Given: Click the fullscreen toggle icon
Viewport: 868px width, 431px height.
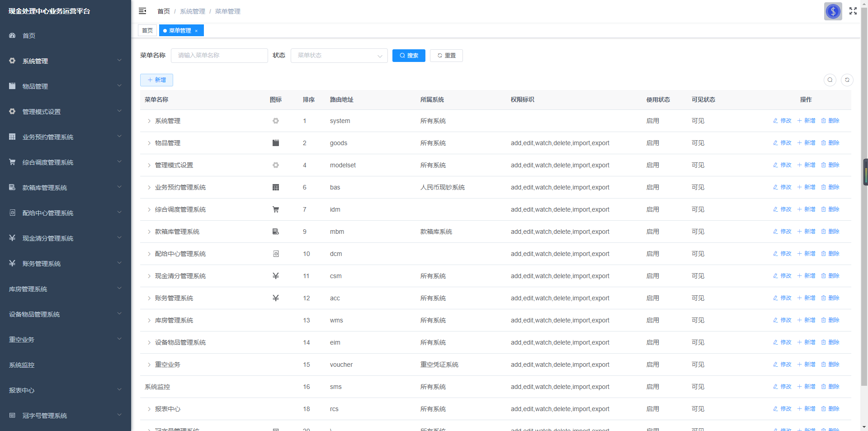Looking at the screenshot, I should pyautogui.click(x=853, y=11).
